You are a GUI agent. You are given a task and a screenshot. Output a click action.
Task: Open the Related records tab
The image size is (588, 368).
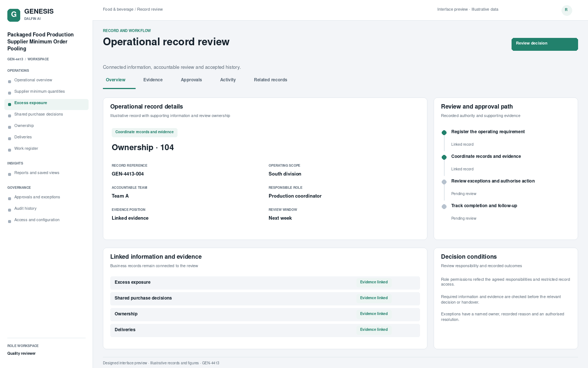(x=270, y=80)
